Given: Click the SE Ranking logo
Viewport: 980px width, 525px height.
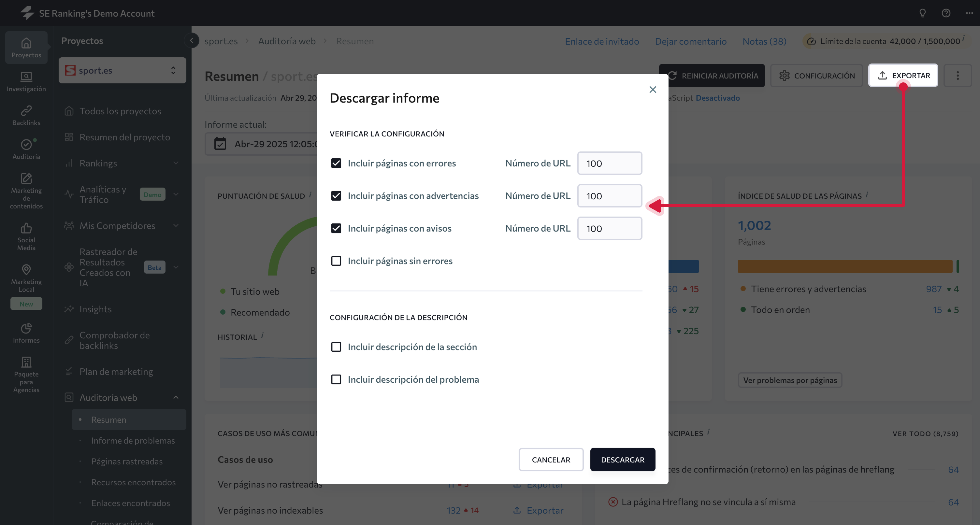Looking at the screenshot, I should click(27, 13).
